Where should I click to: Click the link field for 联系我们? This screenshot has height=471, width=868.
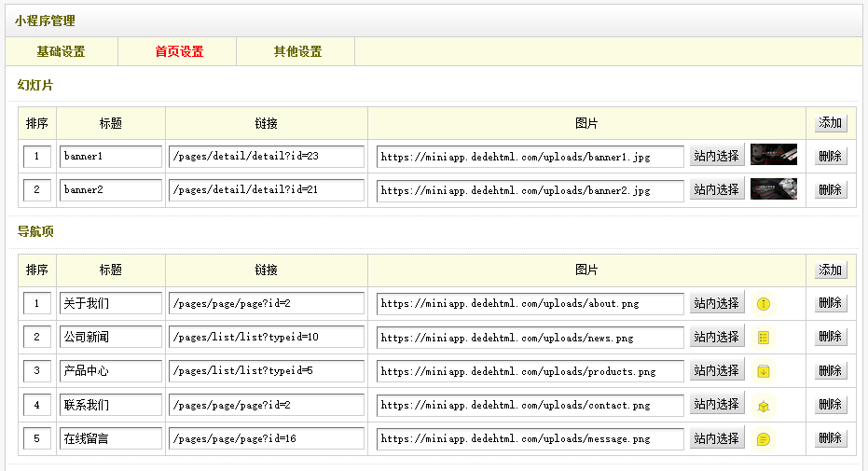click(x=267, y=406)
